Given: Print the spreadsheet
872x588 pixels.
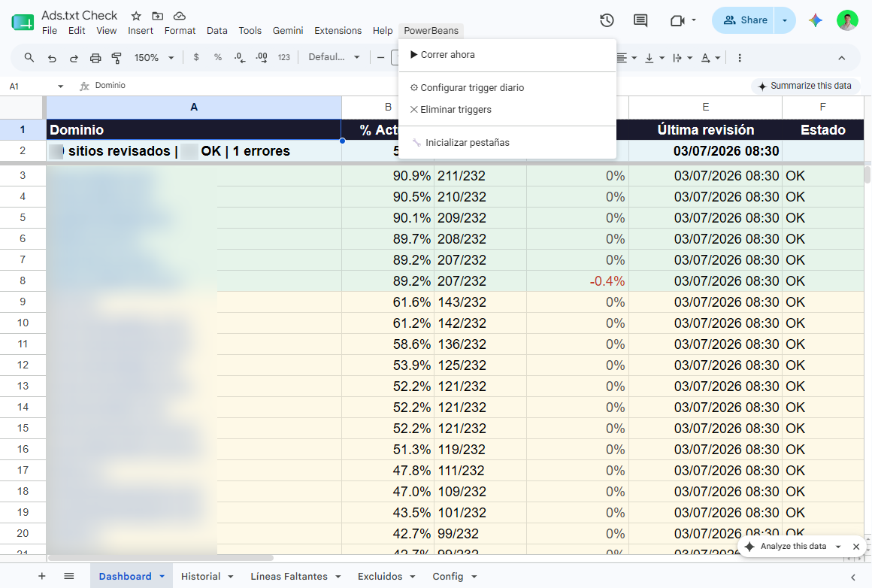Looking at the screenshot, I should click(x=95, y=58).
